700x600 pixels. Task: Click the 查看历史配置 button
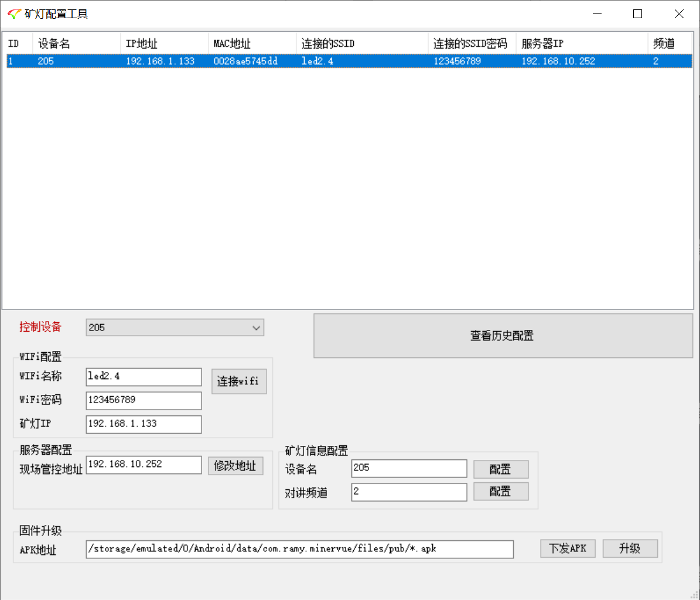pyautogui.click(x=503, y=336)
